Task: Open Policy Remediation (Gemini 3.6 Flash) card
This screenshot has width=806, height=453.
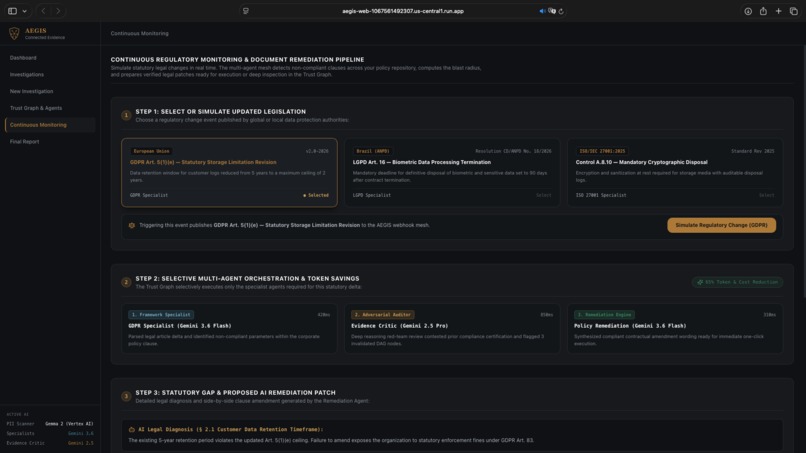Action: 675,329
